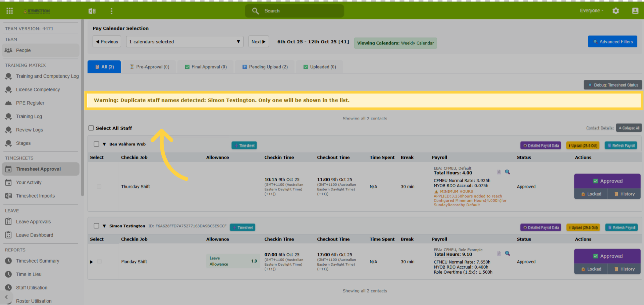Open the apps grid launcher icon

click(10, 11)
